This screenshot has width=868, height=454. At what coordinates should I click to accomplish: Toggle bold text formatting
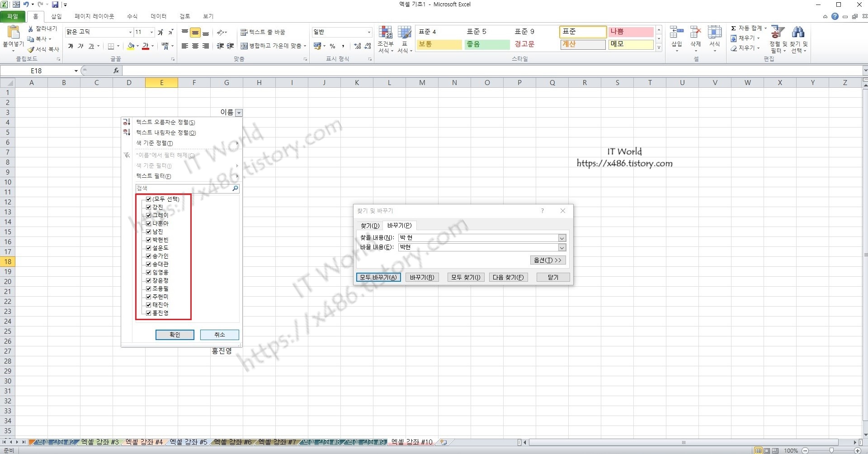pyautogui.click(x=71, y=46)
